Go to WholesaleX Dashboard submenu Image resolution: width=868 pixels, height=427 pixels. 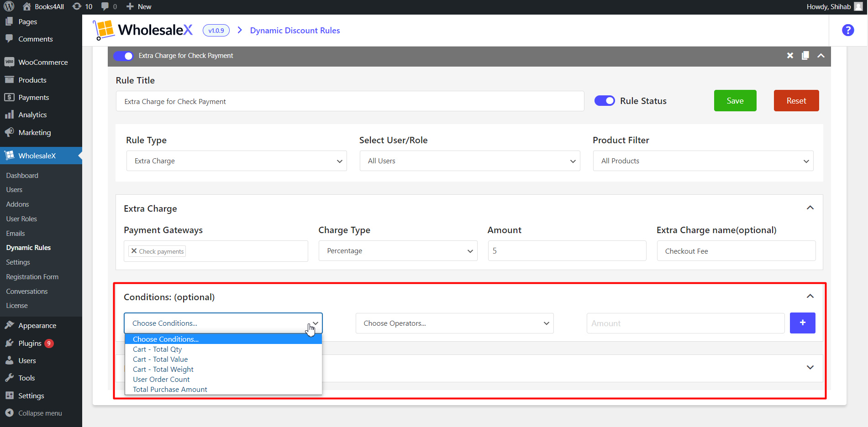pos(22,175)
